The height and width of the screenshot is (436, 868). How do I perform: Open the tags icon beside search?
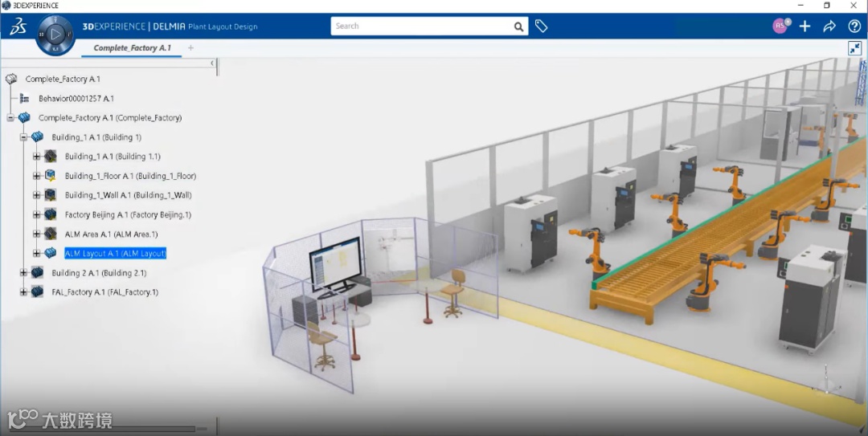542,26
